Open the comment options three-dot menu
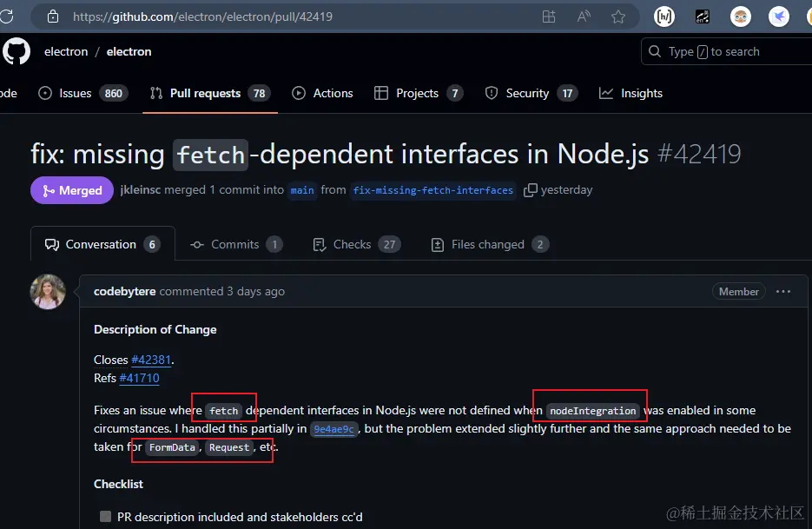This screenshot has width=812, height=529. click(x=783, y=292)
